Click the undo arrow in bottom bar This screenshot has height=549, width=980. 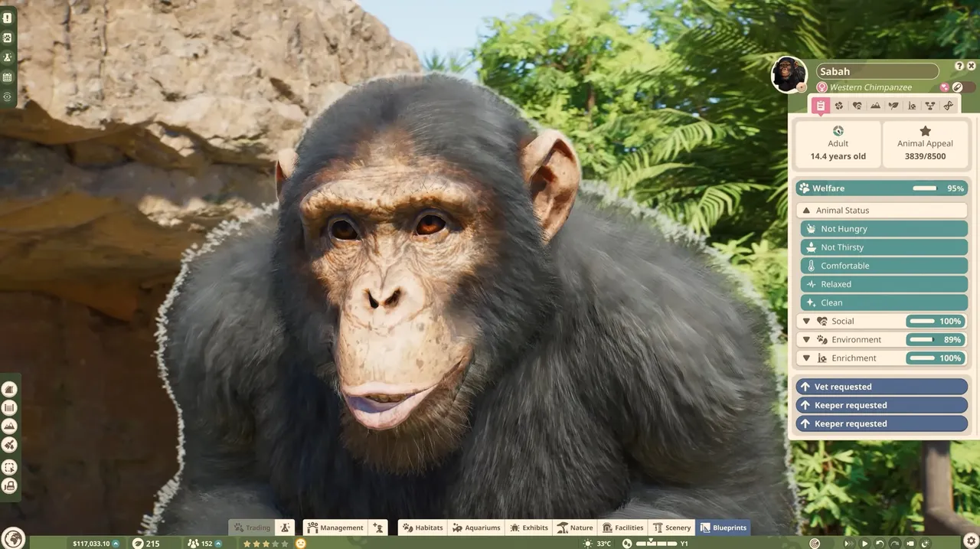880,543
